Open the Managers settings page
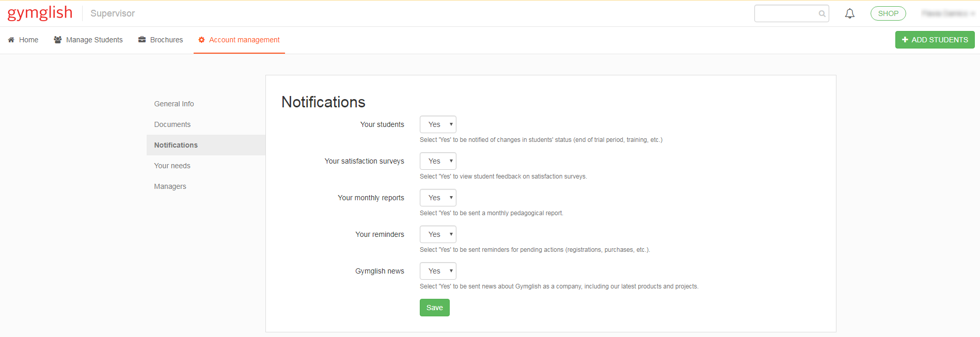The image size is (980, 337). (x=170, y=186)
